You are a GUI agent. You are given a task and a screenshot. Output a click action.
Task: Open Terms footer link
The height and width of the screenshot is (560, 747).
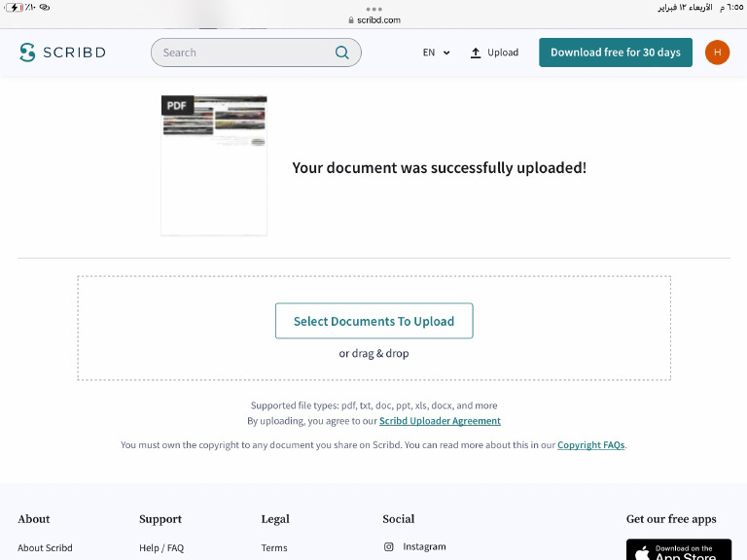tap(274, 547)
